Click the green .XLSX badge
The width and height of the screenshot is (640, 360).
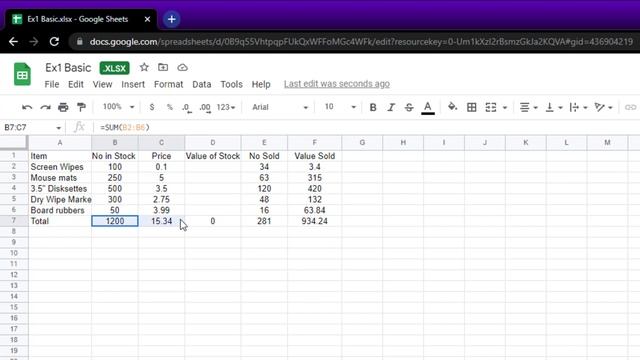[115, 68]
